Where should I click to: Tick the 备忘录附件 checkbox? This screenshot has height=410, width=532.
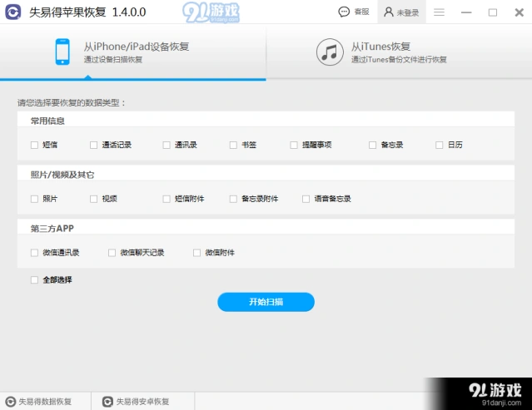pyautogui.click(x=233, y=199)
